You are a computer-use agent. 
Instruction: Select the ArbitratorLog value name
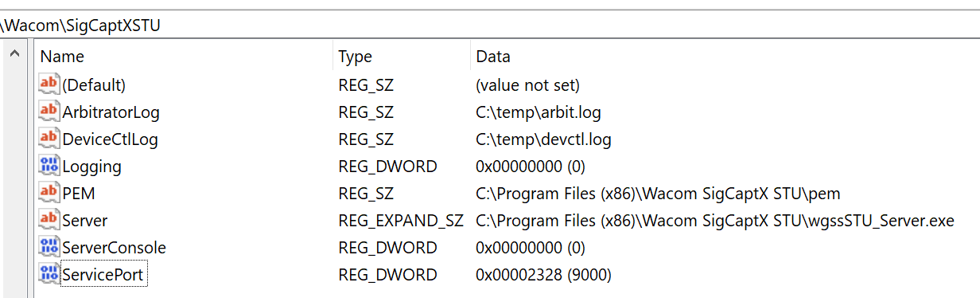coord(111,112)
